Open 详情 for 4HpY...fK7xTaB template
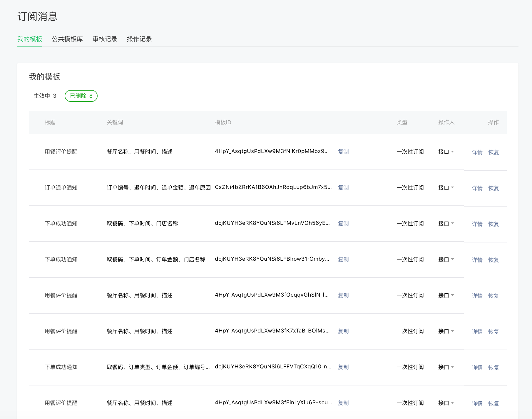Image resolution: width=532 pixels, height=419 pixels. coord(477,332)
